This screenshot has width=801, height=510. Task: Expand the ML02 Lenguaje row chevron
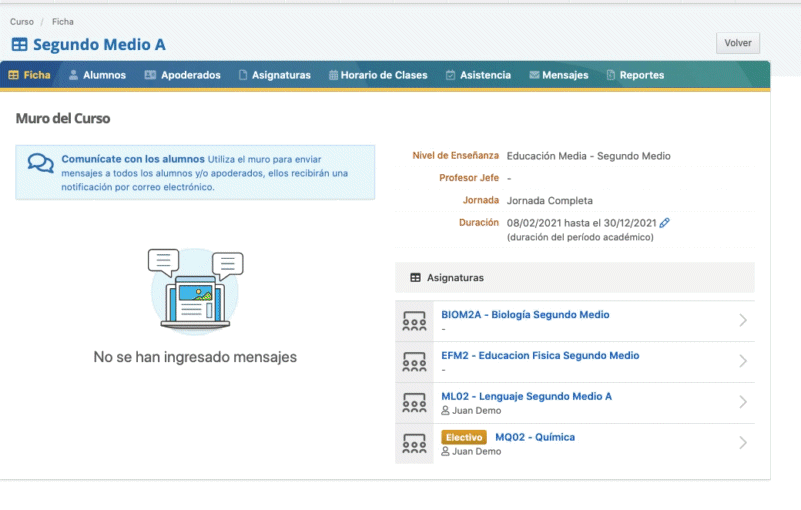coord(743,402)
